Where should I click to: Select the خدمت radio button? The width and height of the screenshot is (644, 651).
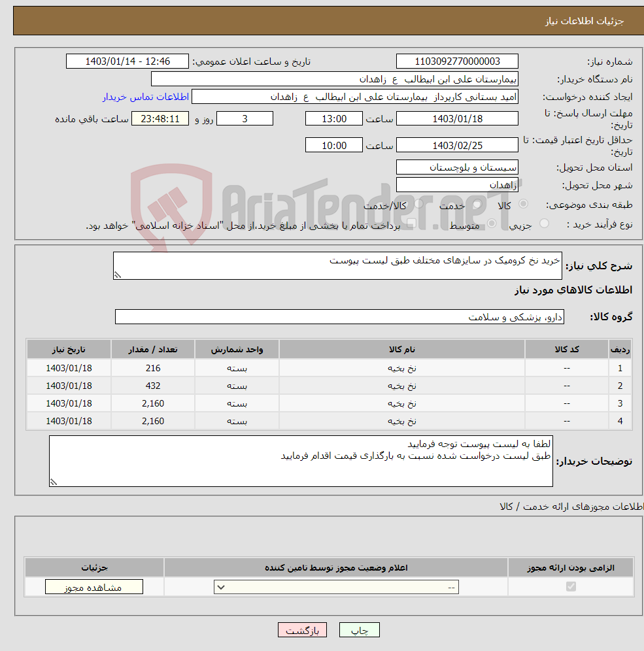(477, 204)
